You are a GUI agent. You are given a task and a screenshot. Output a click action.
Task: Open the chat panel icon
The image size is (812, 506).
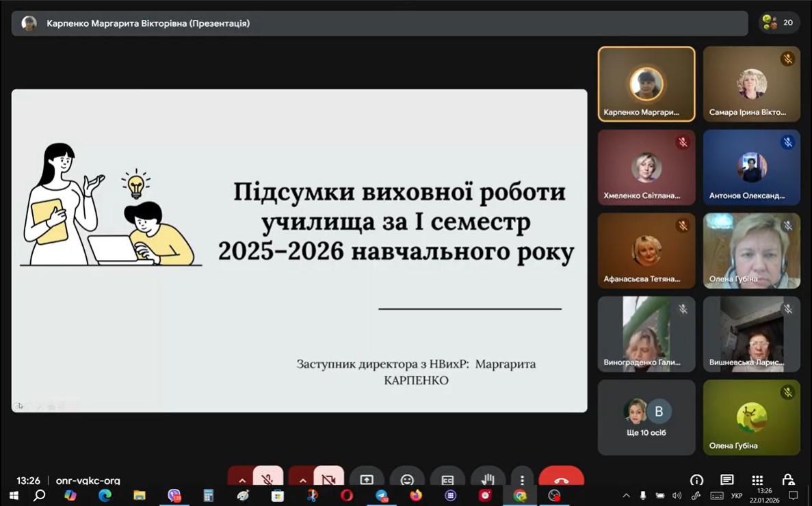(726, 480)
